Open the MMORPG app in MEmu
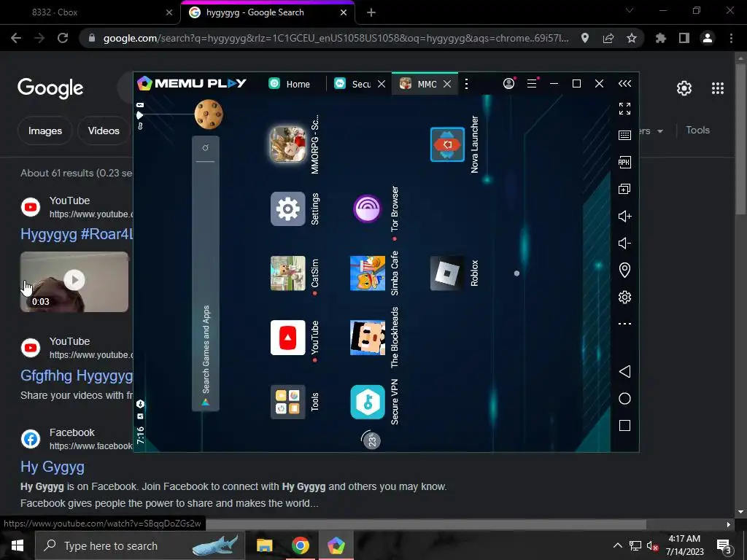Image resolution: width=747 pixels, height=560 pixels. (287, 144)
